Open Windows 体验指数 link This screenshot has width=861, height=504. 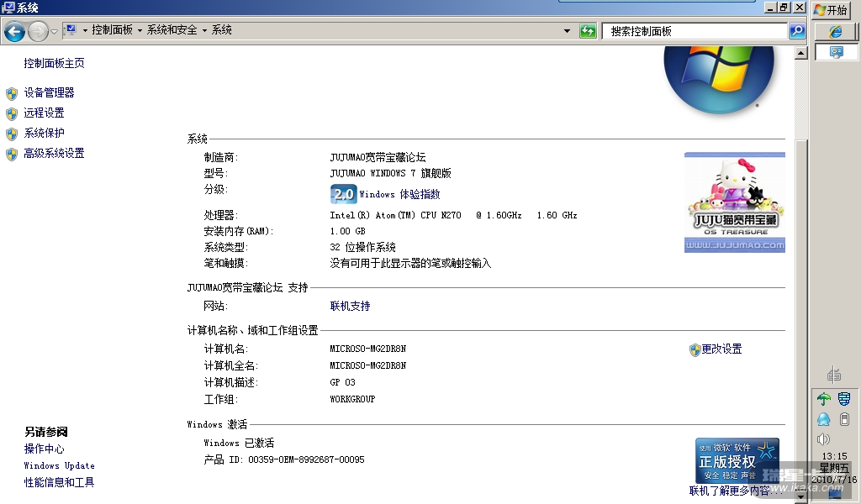[x=399, y=194]
